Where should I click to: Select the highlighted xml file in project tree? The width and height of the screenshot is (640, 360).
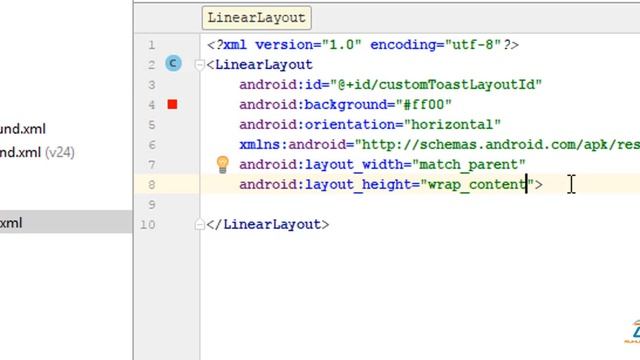click(x=66, y=222)
